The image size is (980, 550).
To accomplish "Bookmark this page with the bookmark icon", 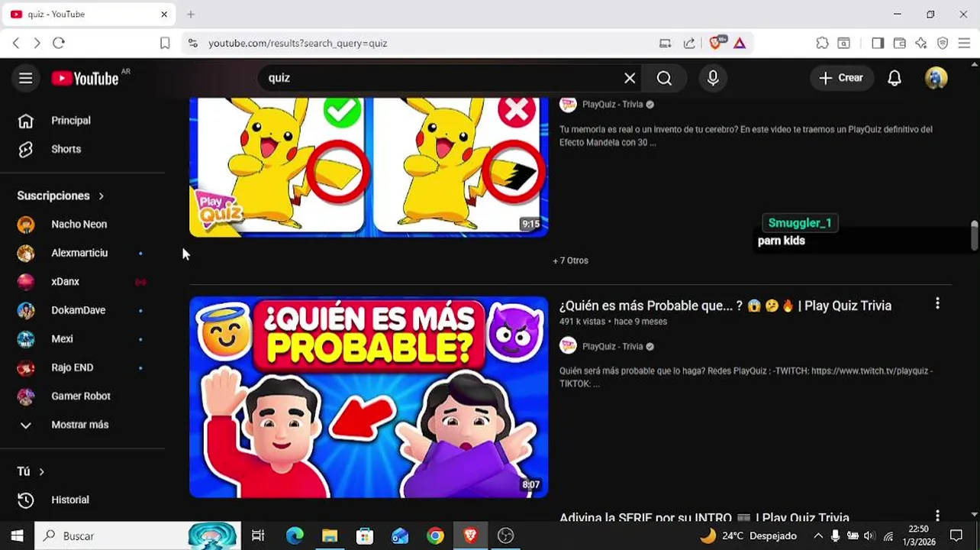I will [x=165, y=44].
